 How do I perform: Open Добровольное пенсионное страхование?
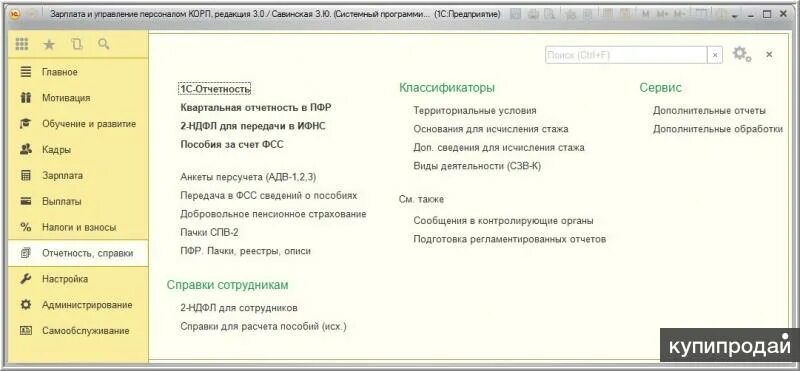click(x=273, y=214)
